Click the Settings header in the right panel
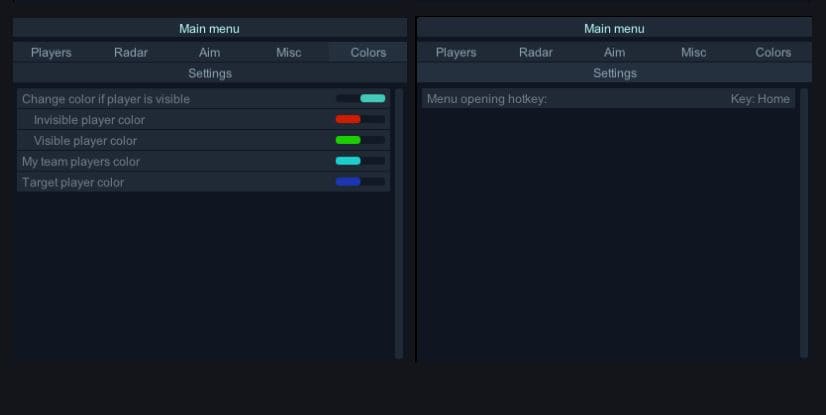 (x=615, y=73)
